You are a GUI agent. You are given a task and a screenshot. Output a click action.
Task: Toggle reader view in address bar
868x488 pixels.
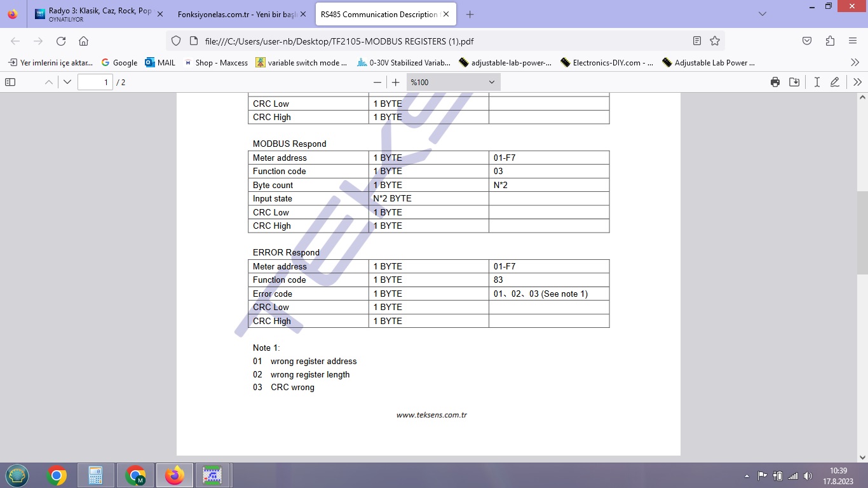pos(697,41)
